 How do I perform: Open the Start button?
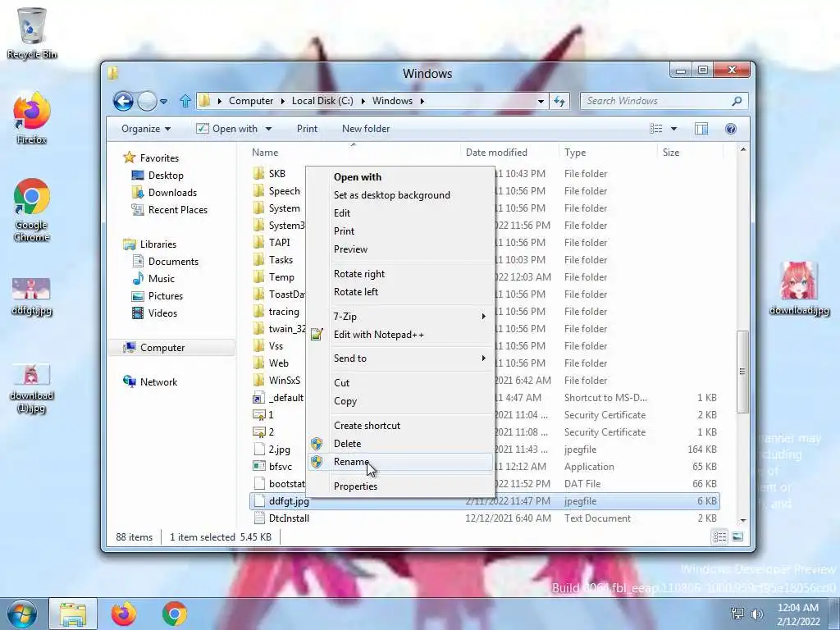(22, 614)
